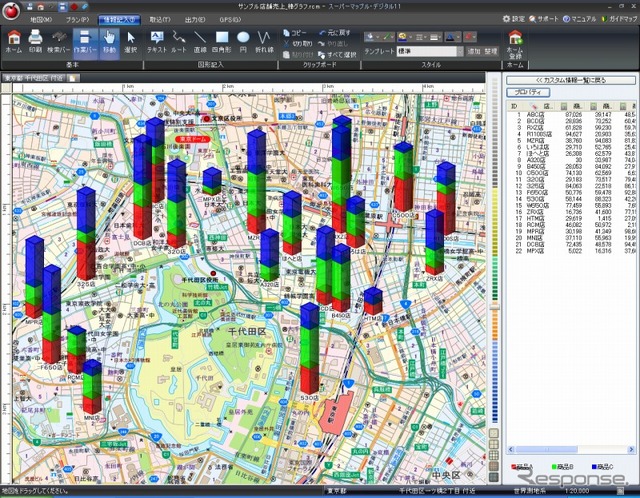The width and height of the screenshot is (640, 498).
Task: Toggle the 作業バー work bar button
Action: (85, 42)
